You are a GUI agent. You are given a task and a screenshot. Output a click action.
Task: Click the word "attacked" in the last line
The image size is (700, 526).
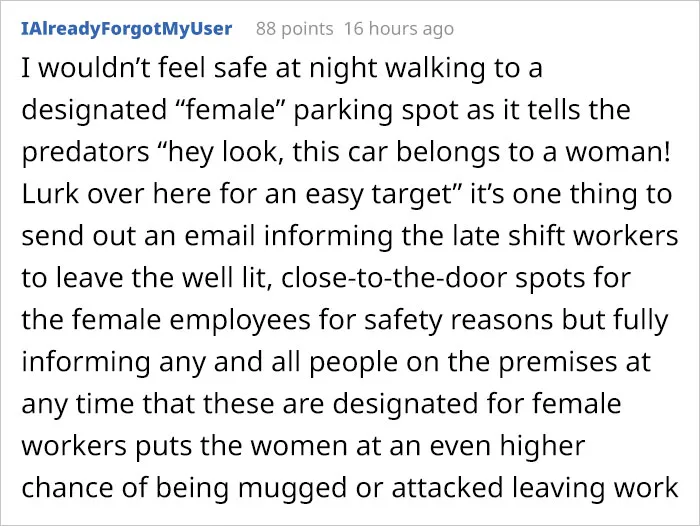tap(447, 487)
